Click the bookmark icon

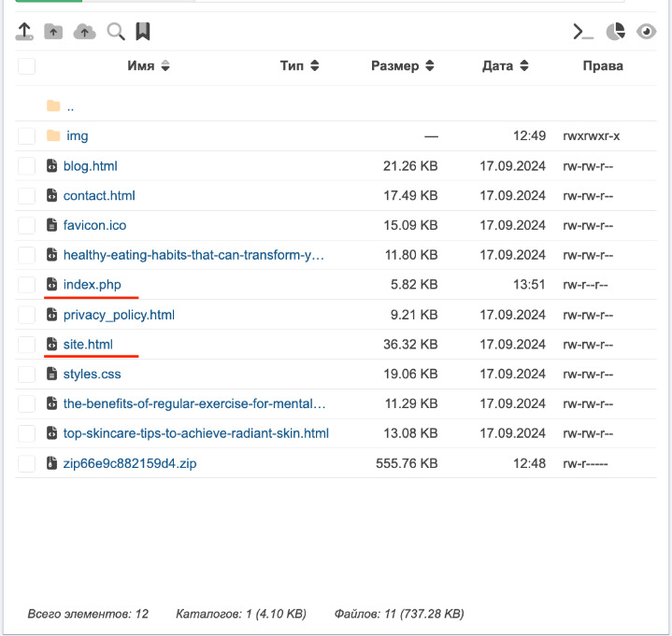(x=143, y=32)
